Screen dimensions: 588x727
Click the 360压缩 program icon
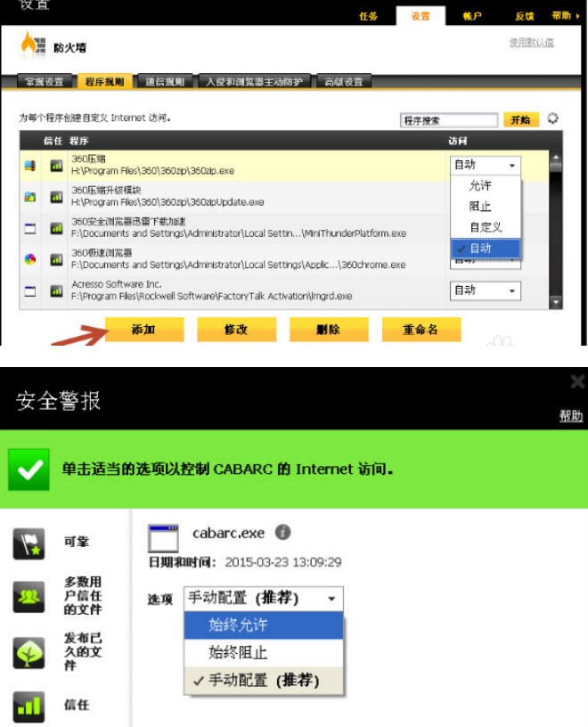tap(30, 166)
